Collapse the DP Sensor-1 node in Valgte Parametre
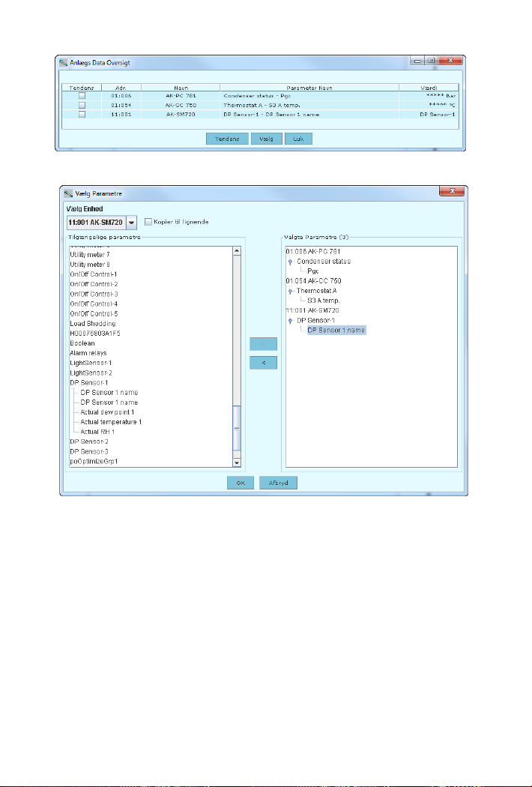532x787 pixels. tap(290, 321)
